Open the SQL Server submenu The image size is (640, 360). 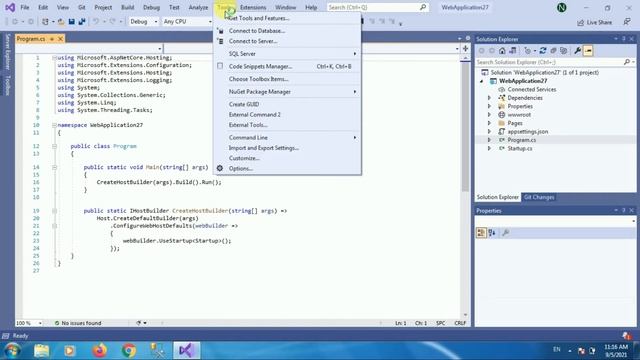pos(287,54)
